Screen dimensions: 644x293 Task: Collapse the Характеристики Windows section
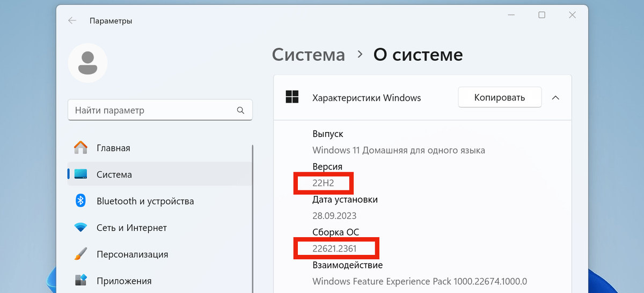[555, 98]
